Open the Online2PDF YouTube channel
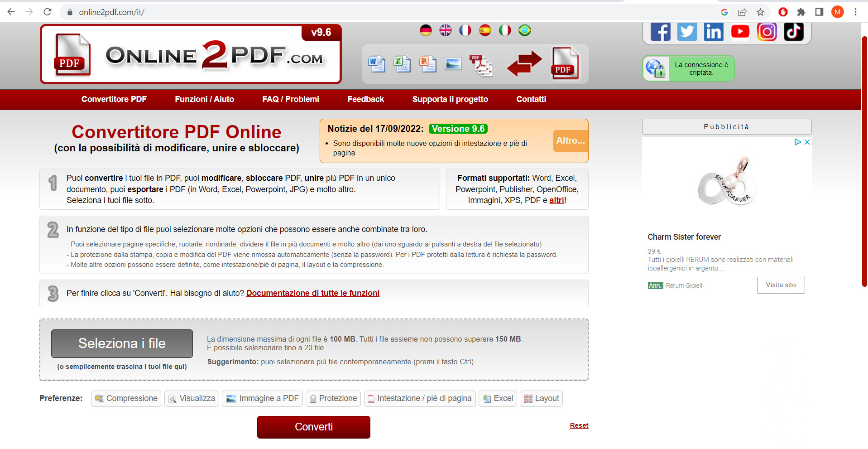Viewport: 868px width, 449px height. (x=740, y=31)
